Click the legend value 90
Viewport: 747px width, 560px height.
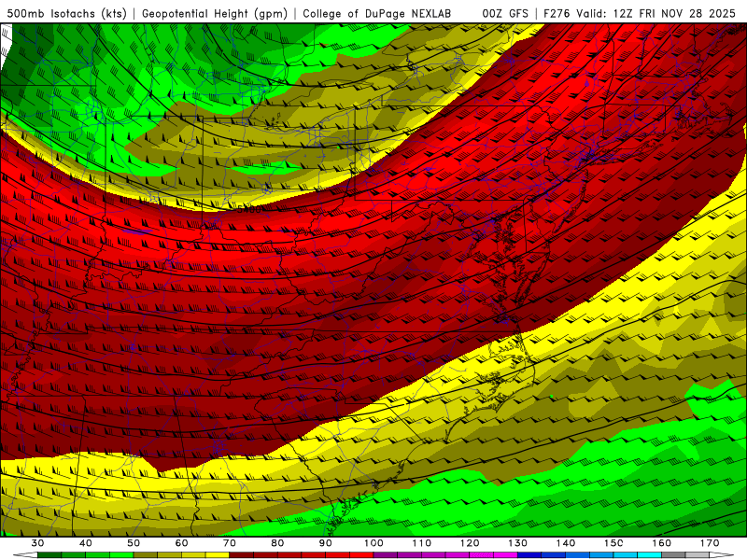(x=326, y=543)
